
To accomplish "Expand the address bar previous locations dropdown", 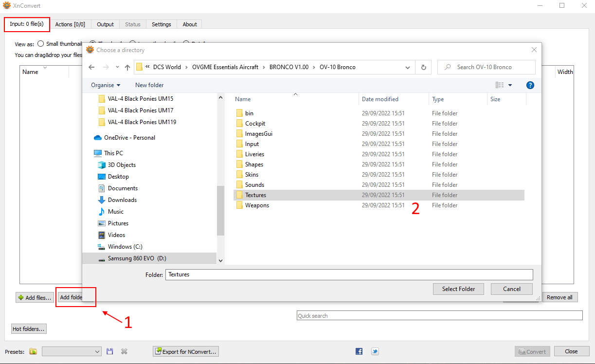I will pyautogui.click(x=407, y=67).
